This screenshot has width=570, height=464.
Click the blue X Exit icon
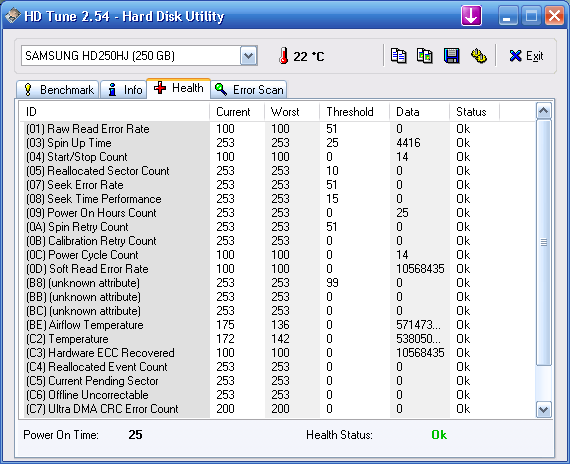515,56
